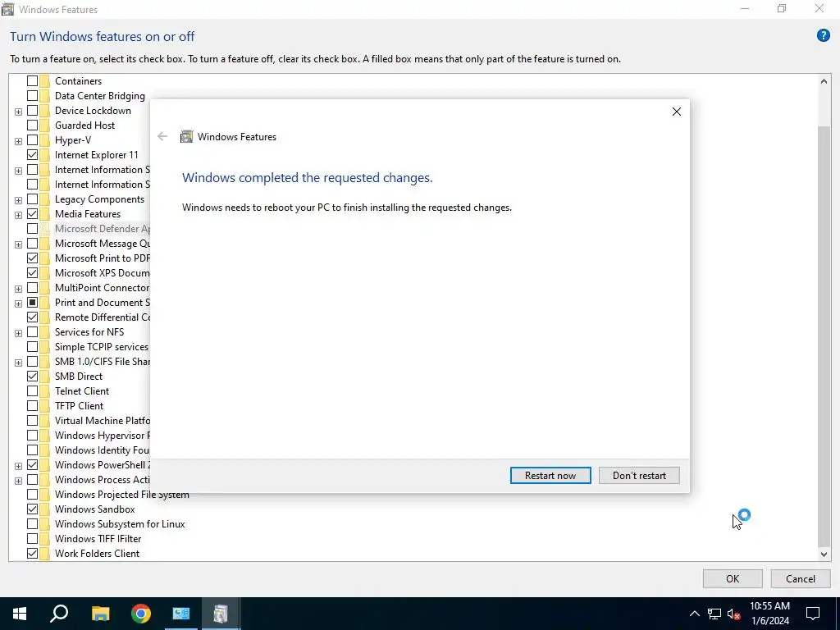Select the Windows Features taskbar icon
Screen dimensions: 840x630
click(221, 614)
